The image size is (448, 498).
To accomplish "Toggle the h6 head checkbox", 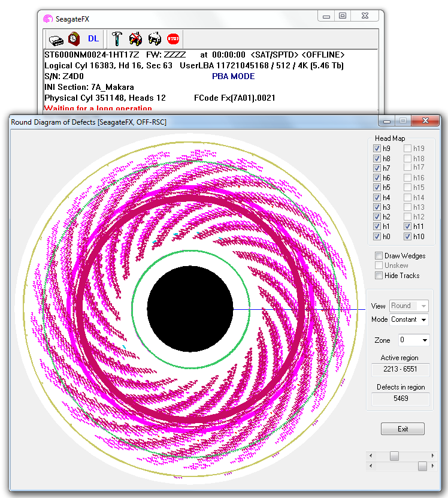I will point(377,177).
